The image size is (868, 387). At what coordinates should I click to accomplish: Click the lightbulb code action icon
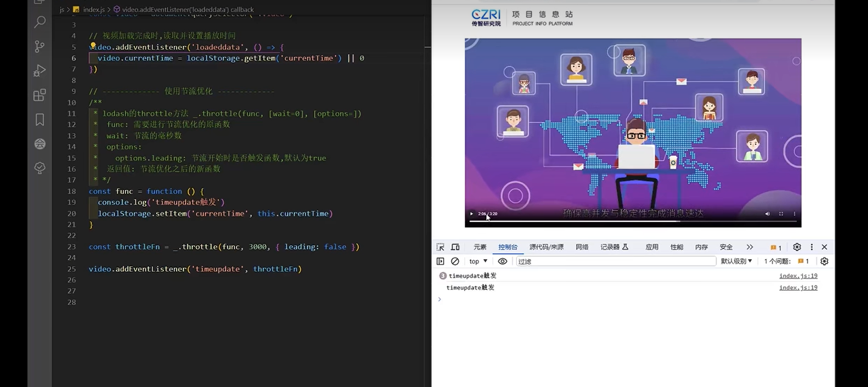coord(93,46)
